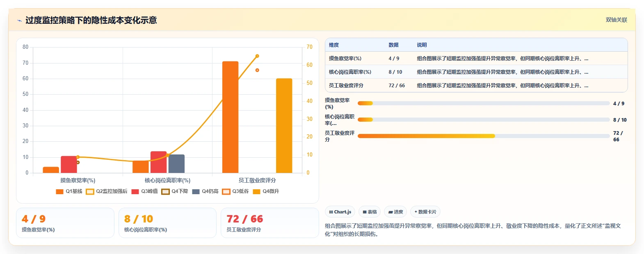Click the amber Q4微升 bar in chart
644x254 pixels.
[x=284, y=126]
